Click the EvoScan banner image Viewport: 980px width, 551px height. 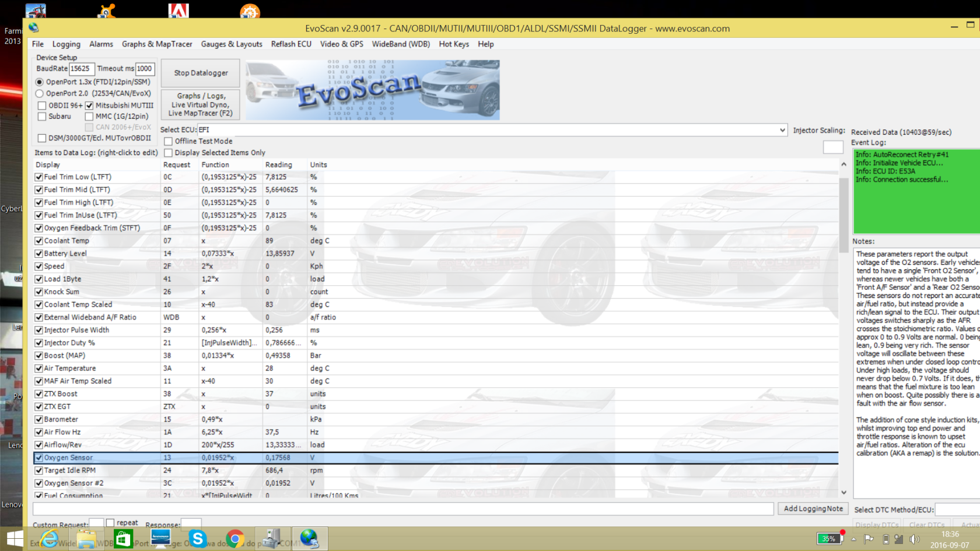coord(372,90)
